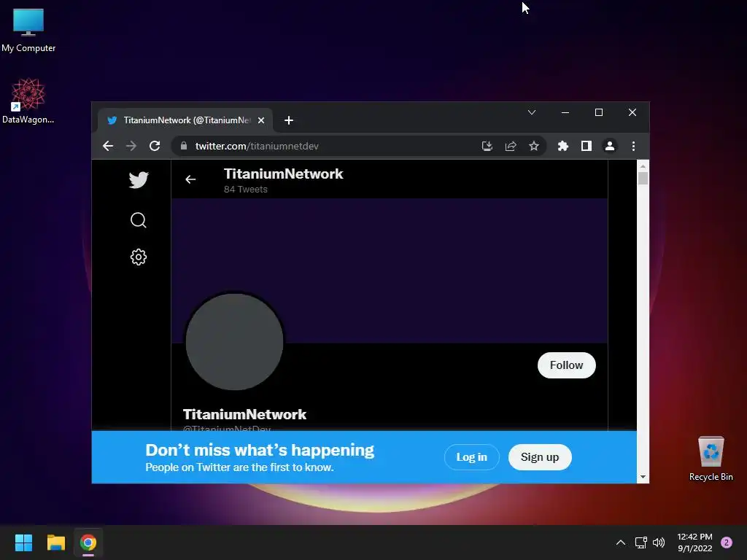
Task: Expand the tab search chevron
Action: click(532, 112)
